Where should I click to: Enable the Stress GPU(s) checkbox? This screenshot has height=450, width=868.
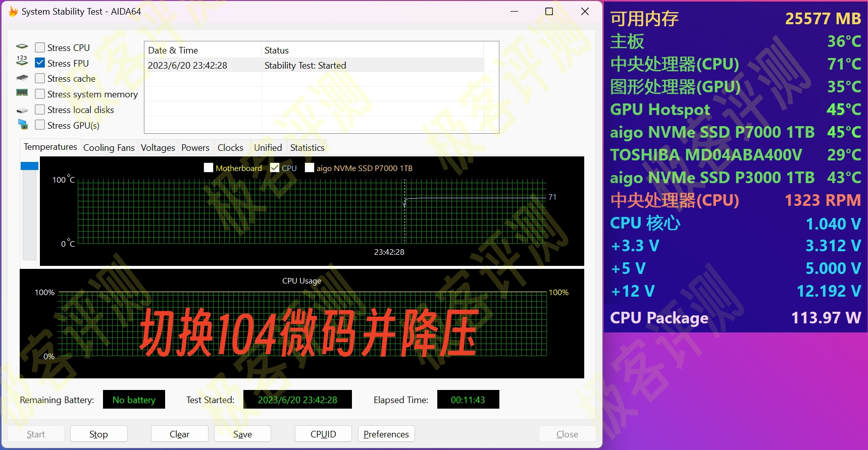[x=40, y=125]
